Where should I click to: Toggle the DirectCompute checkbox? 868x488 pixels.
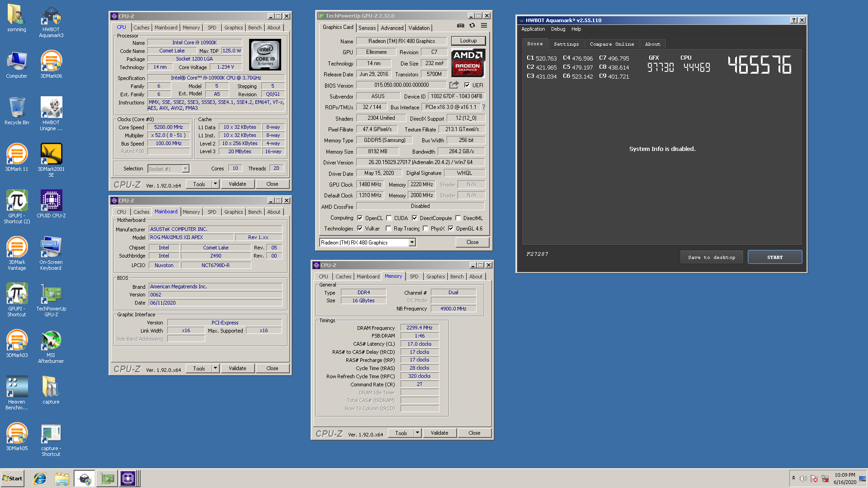415,218
